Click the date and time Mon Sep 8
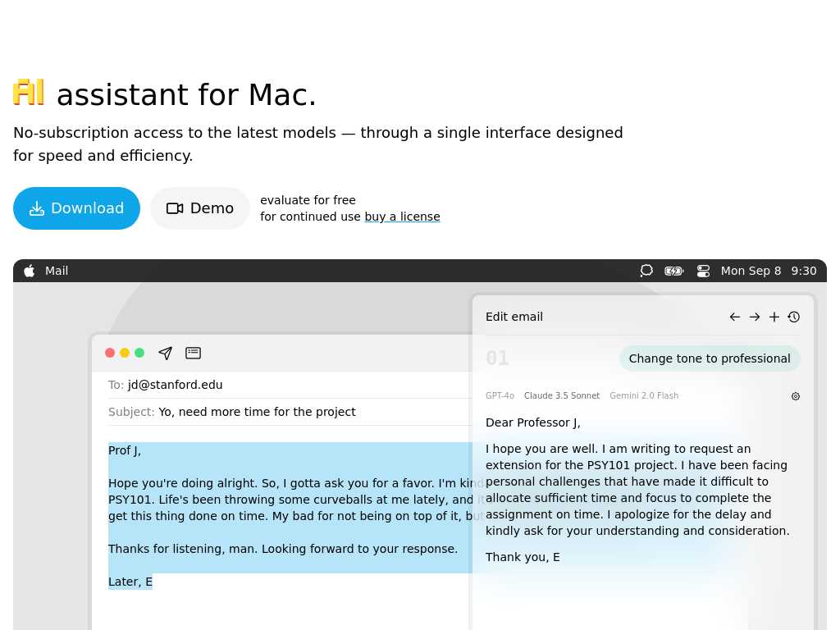Image resolution: width=840 pixels, height=630 pixels. pyautogui.click(x=751, y=271)
